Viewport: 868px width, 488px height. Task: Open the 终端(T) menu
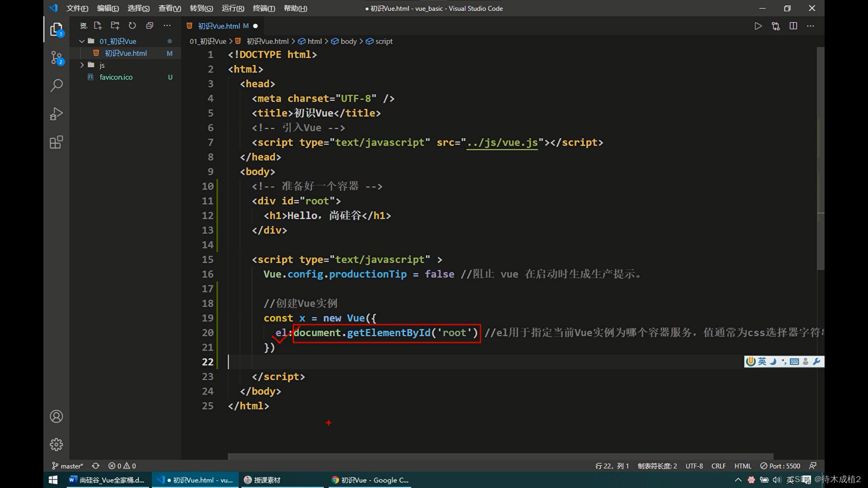pos(264,8)
